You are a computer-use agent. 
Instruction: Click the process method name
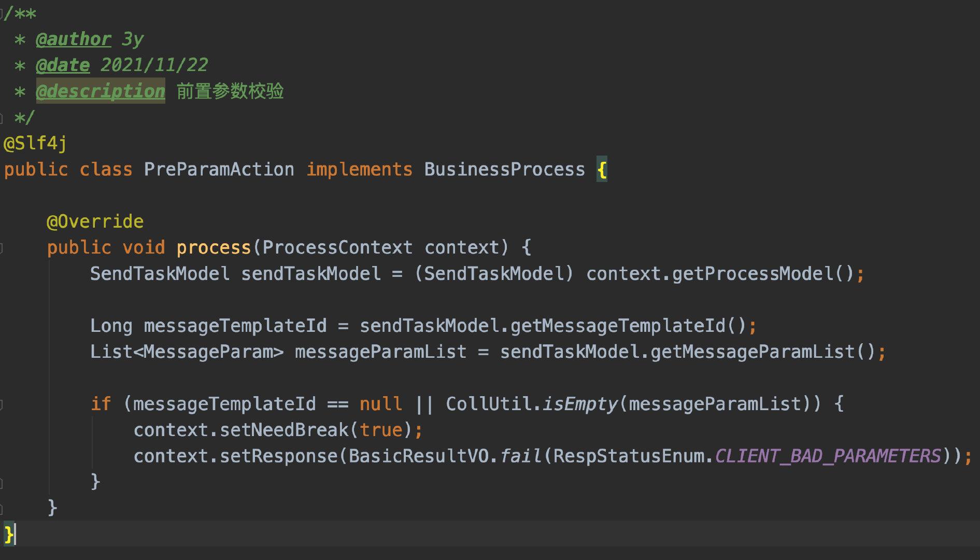(x=214, y=248)
